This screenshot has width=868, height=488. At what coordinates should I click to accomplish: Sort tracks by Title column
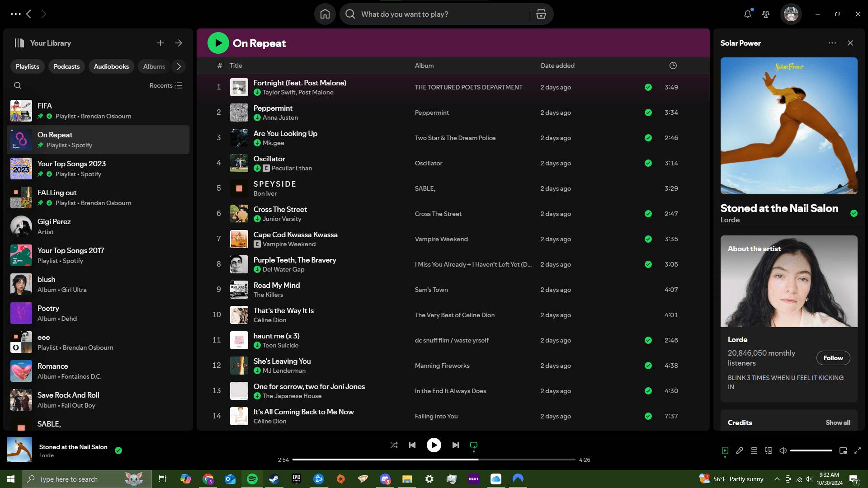click(x=236, y=66)
